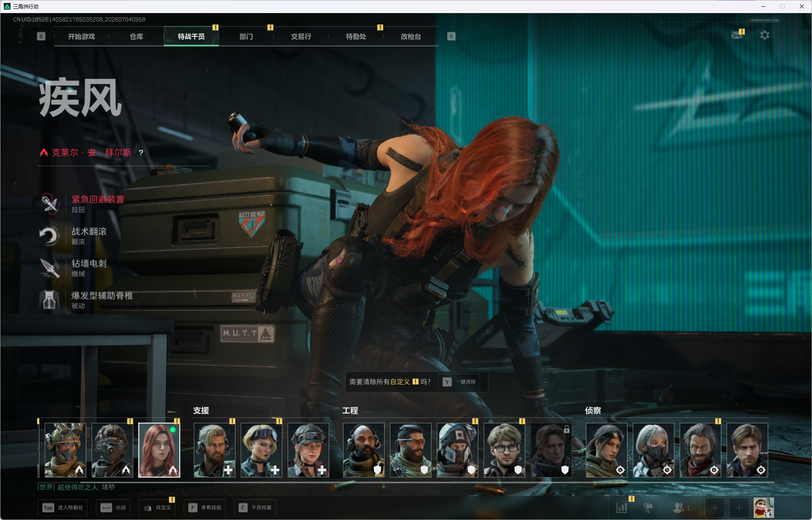This screenshot has height=520, width=812.
Task: Click the operator name 克莱尔·安·拜尔斯
Action: click(x=92, y=153)
